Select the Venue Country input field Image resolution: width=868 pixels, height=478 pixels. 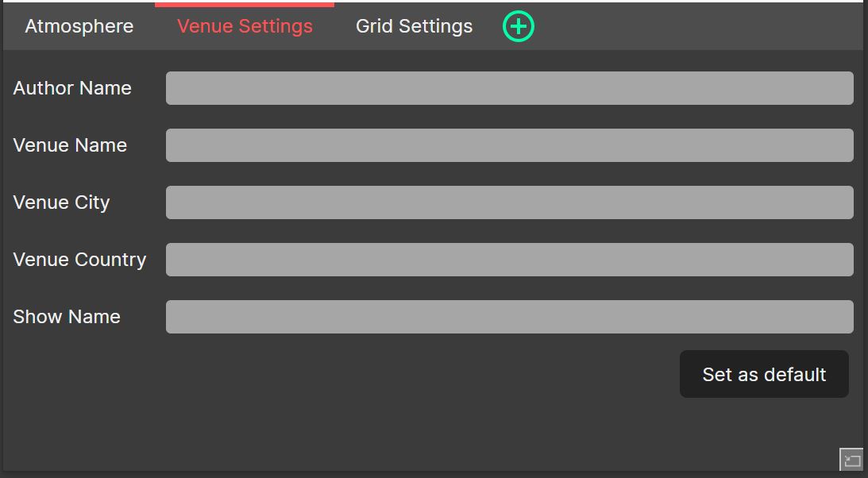point(509,259)
